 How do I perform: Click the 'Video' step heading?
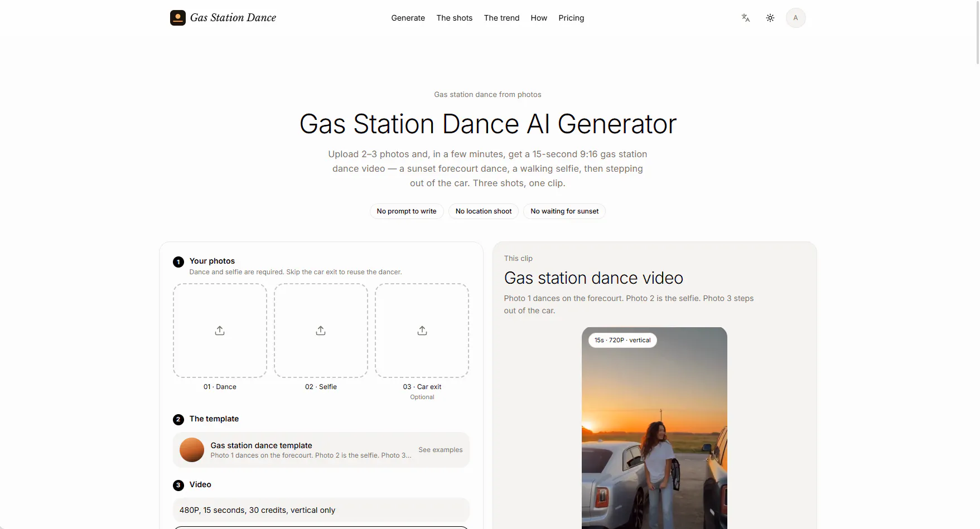click(x=200, y=484)
